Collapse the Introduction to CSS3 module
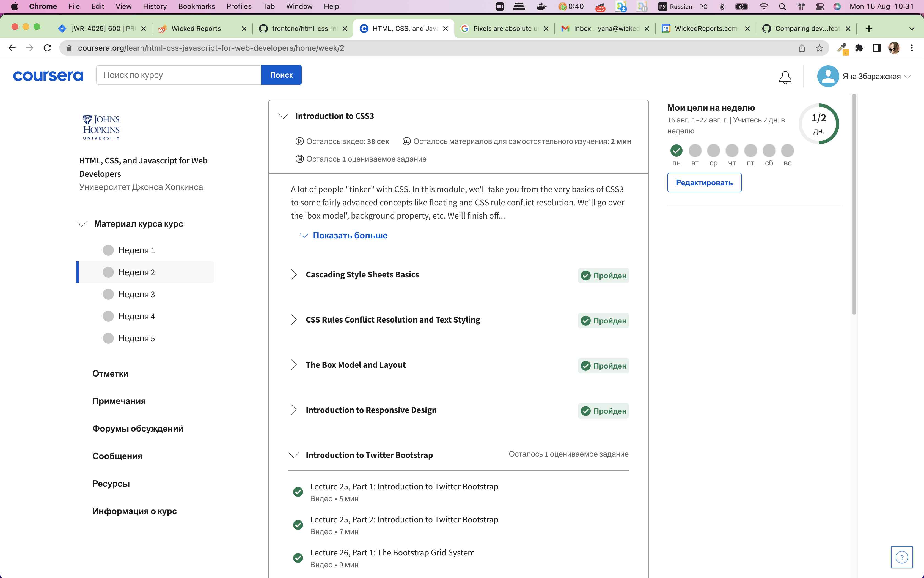This screenshot has height=578, width=924. [x=283, y=116]
